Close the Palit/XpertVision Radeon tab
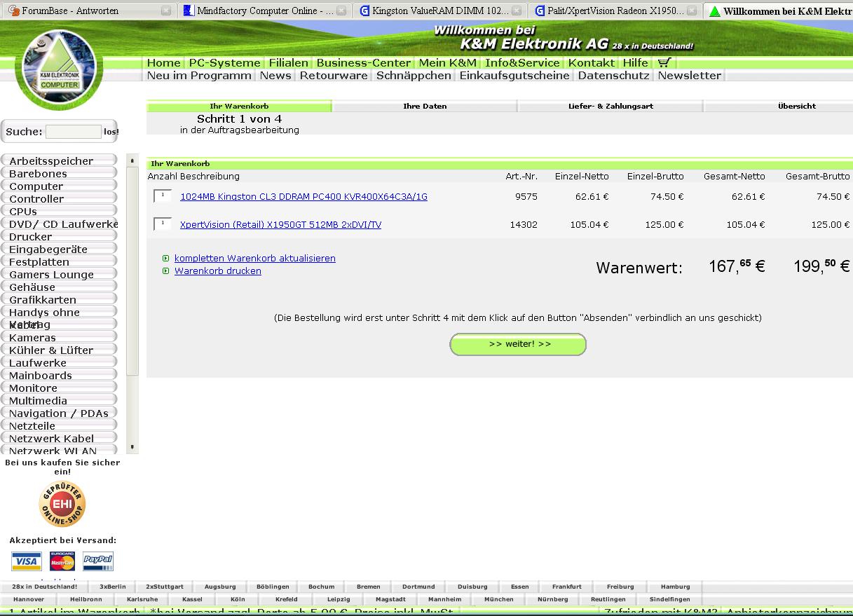This screenshot has width=853, height=616. 692,11
